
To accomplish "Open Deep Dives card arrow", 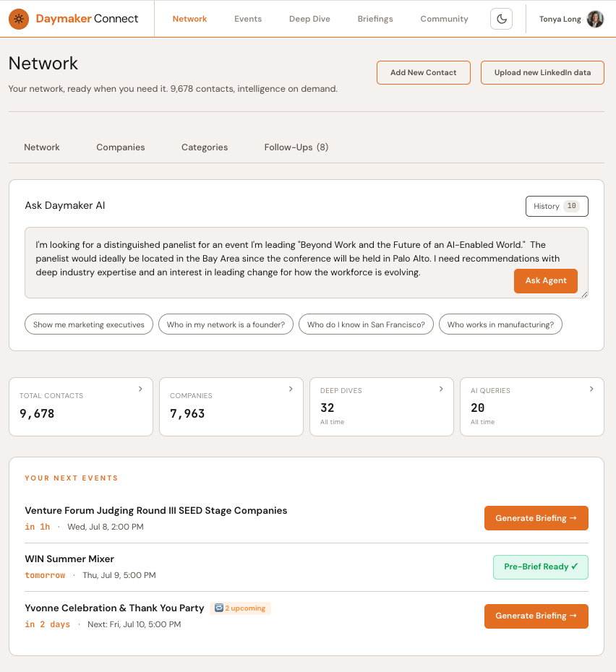I will pos(441,389).
